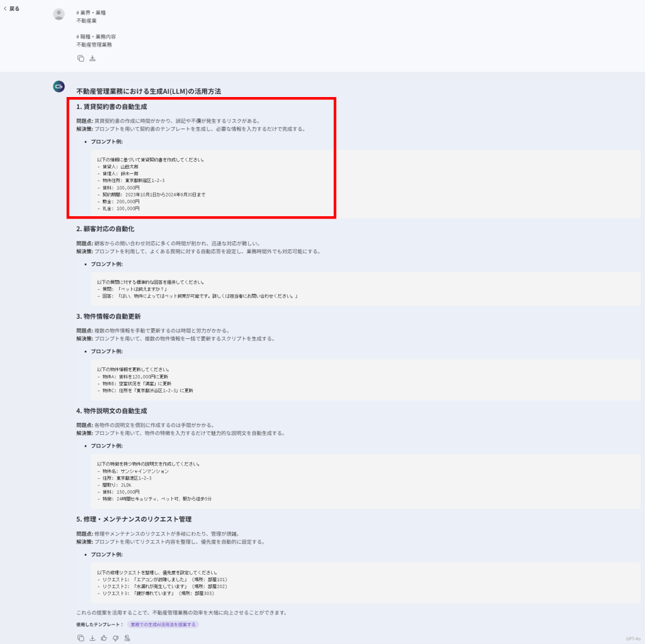Copy the user's prompt message text
This screenshot has height=644, width=645.
(x=81, y=59)
